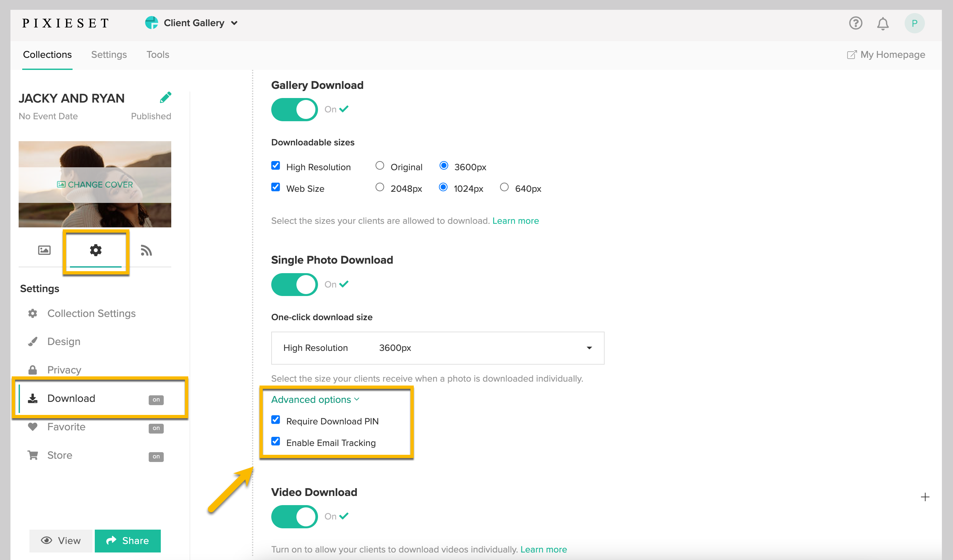Click the Download arrow icon in sidebar
Image resolution: width=953 pixels, height=560 pixels.
(x=33, y=398)
